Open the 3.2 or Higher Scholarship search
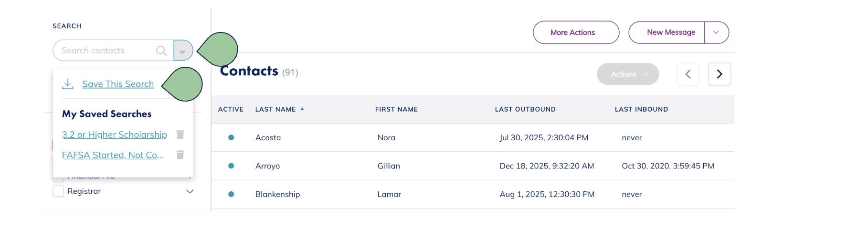This screenshot has width=868, height=229. [115, 135]
